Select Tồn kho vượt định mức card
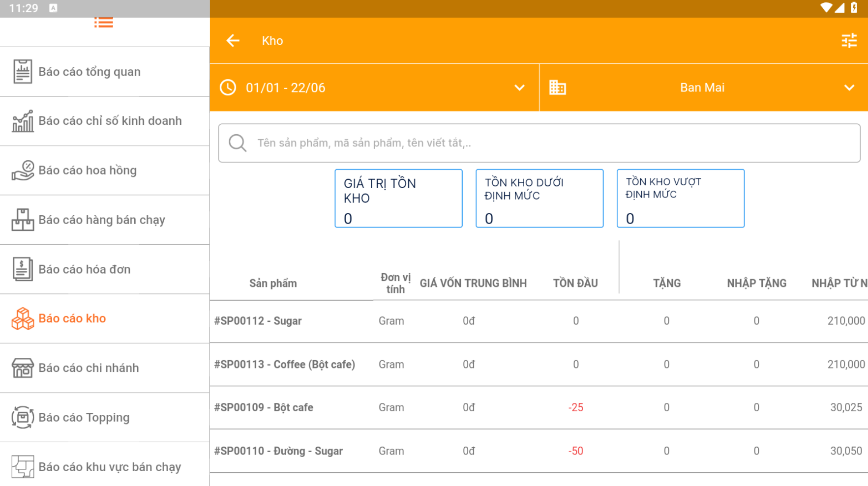This screenshot has height=486, width=868. point(680,199)
